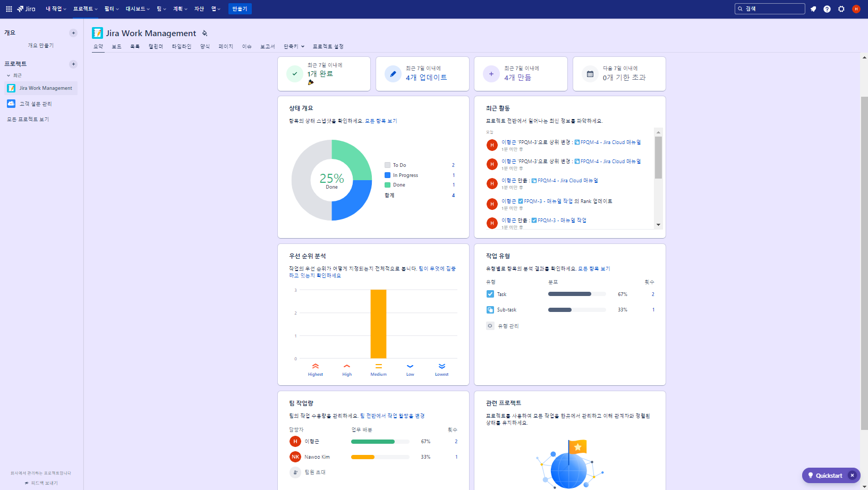Click the Quickstart lightbulb button
This screenshot has height=490, width=868.
(825, 476)
